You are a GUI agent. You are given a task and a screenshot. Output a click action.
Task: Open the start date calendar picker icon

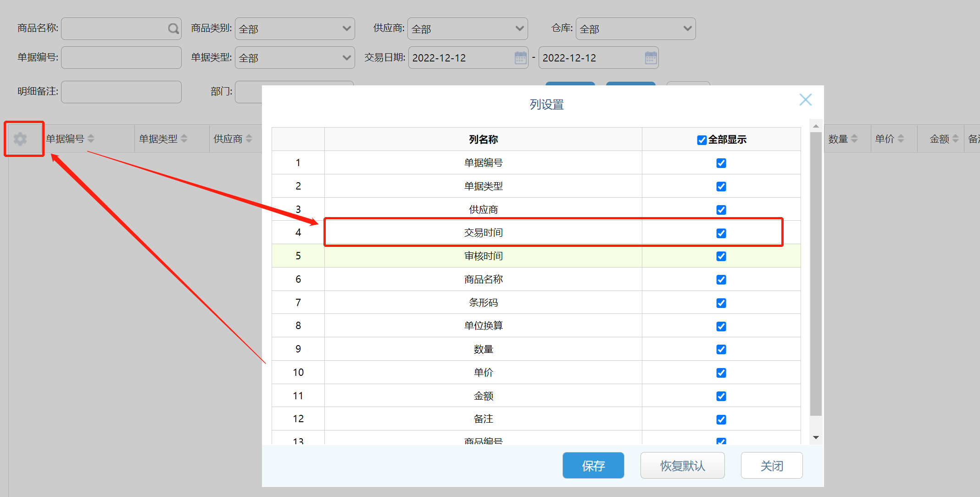tap(520, 58)
